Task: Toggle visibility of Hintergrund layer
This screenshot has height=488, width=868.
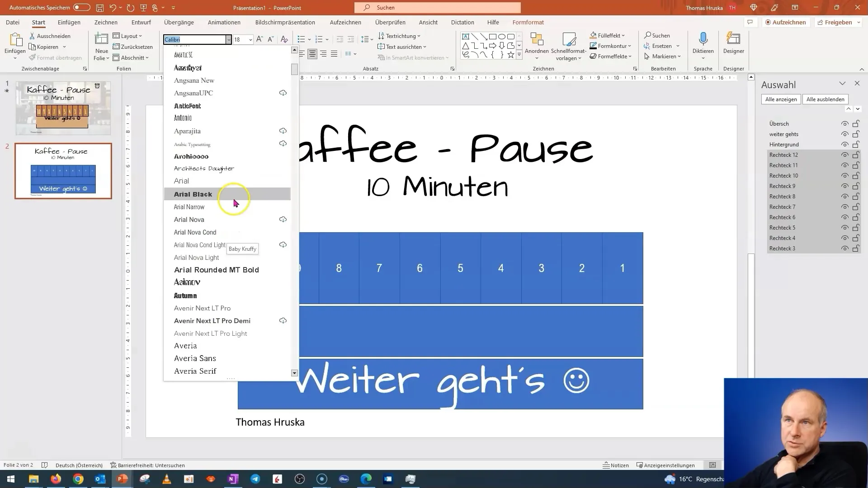Action: [x=845, y=144]
